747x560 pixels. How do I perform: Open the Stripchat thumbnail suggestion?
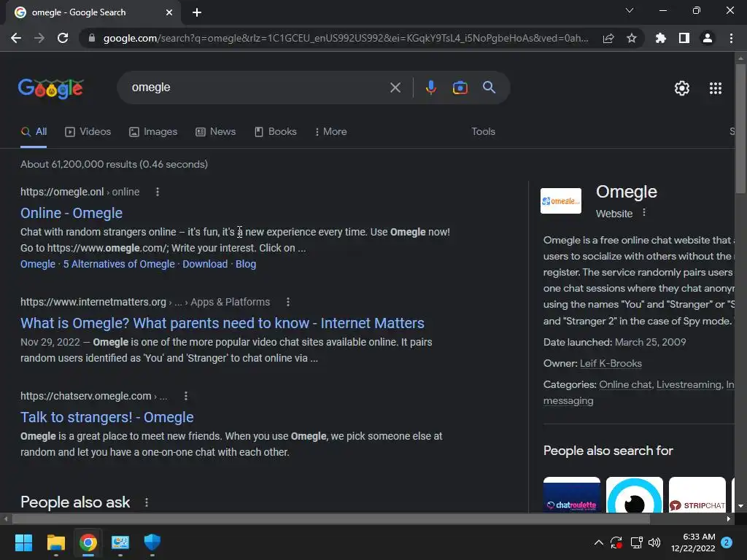coord(697,495)
